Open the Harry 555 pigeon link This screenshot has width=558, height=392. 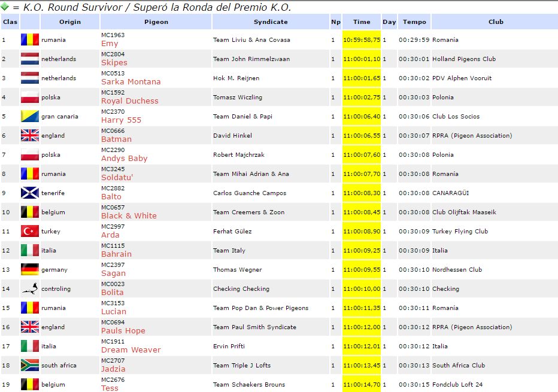coord(122,120)
